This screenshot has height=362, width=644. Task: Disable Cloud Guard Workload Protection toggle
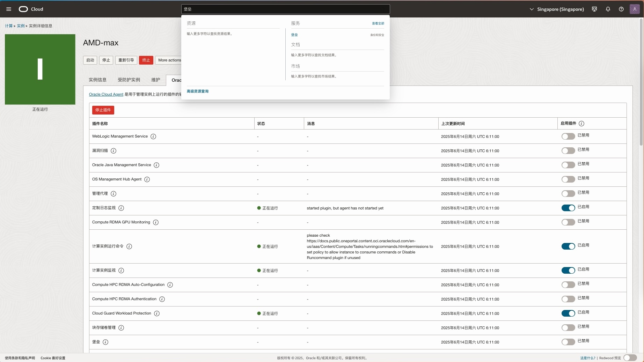pyautogui.click(x=568, y=313)
